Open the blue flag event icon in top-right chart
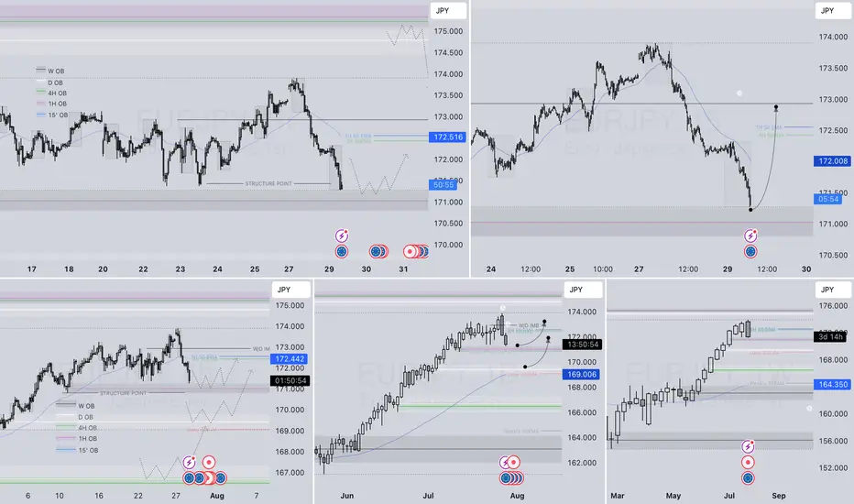The image size is (854, 504). click(750, 252)
